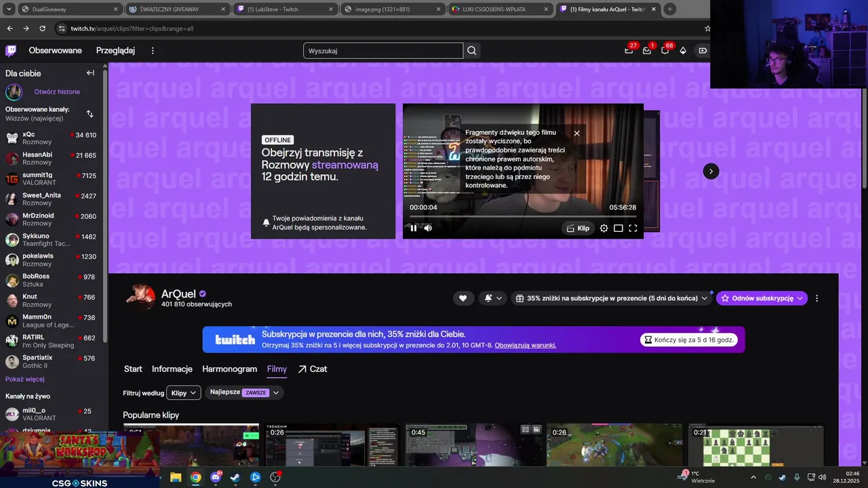
Task: Open Discord from the taskbar
Action: [x=216, y=477]
